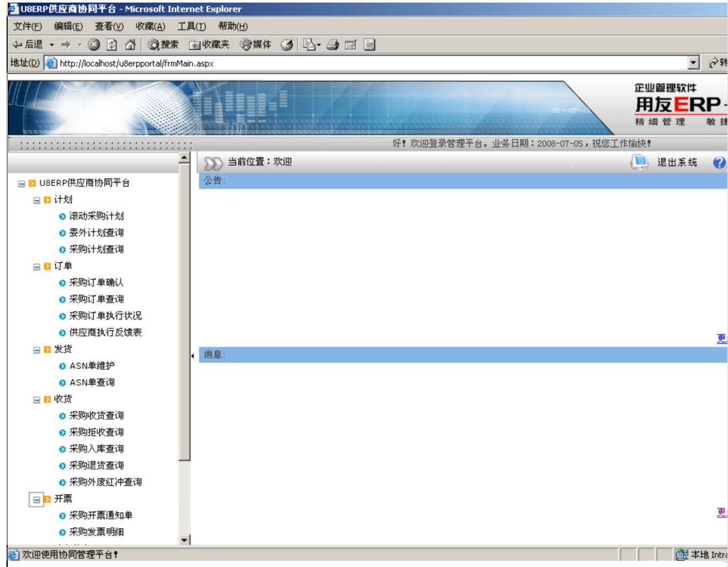The image size is (728, 567).
Task: Collapse the 订单 tree node
Action: [x=37, y=267]
